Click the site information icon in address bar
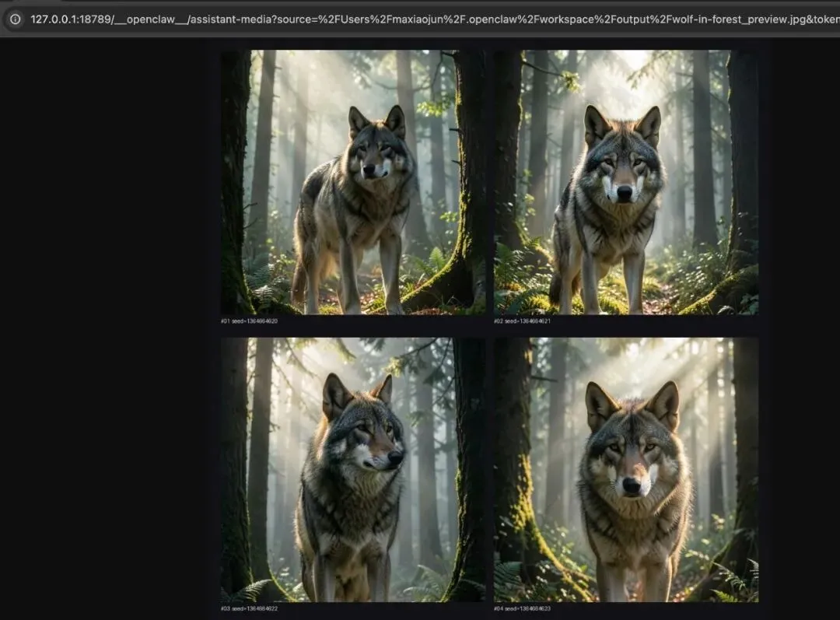This screenshot has width=840, height=620. (16, 19)
